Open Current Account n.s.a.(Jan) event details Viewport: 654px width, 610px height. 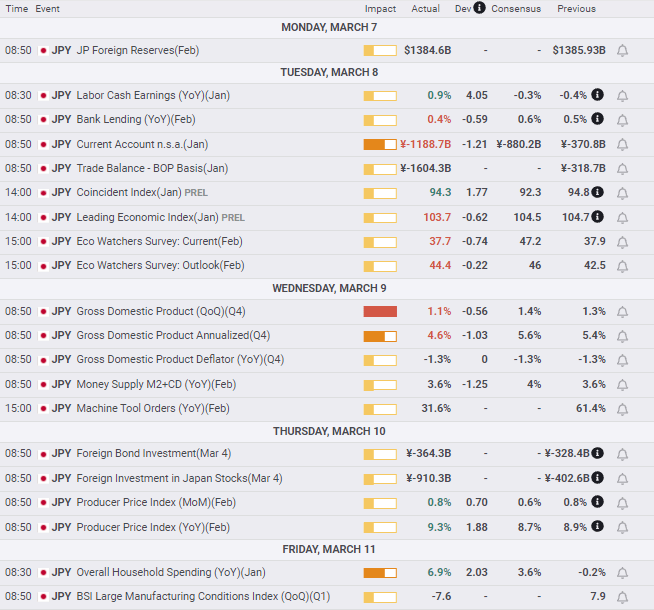click(142, 144)
